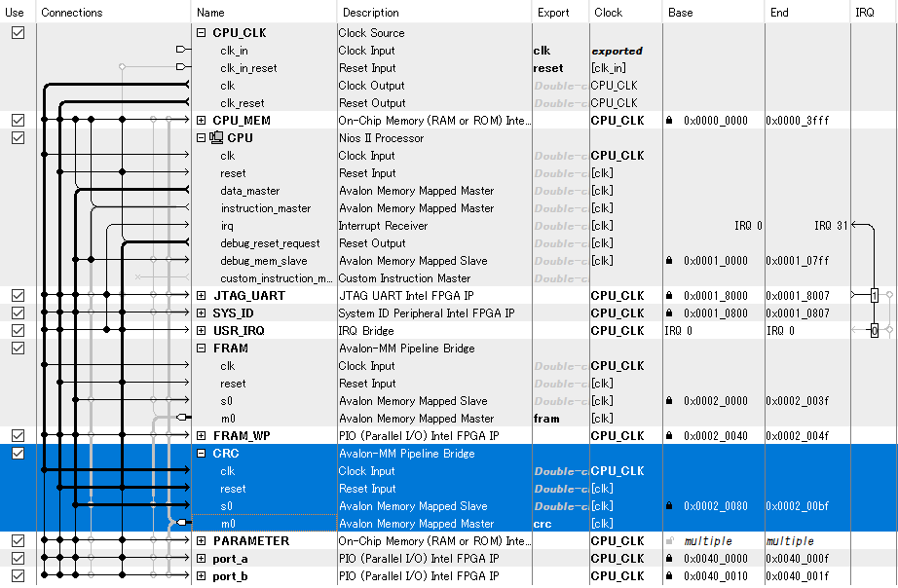Uncheck the Use box for CPU_CLK
898x588 pixels.
coord(18,33)
